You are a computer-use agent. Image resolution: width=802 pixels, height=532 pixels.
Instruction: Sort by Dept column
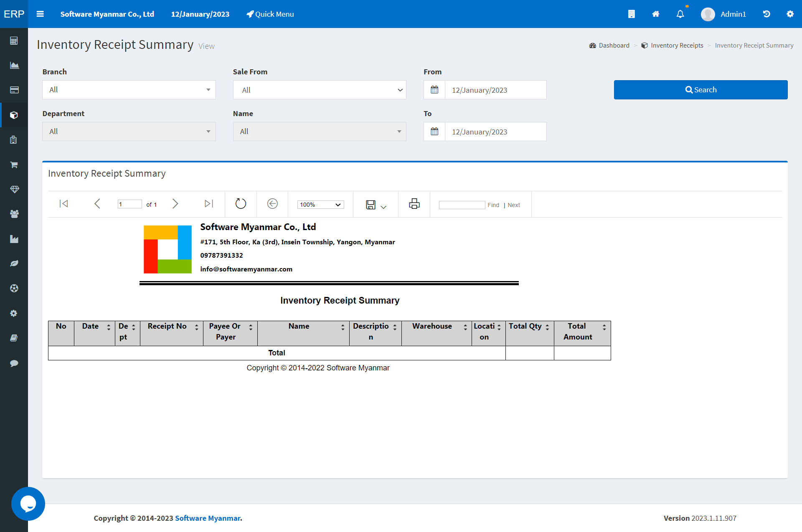(x=134, y=327)
